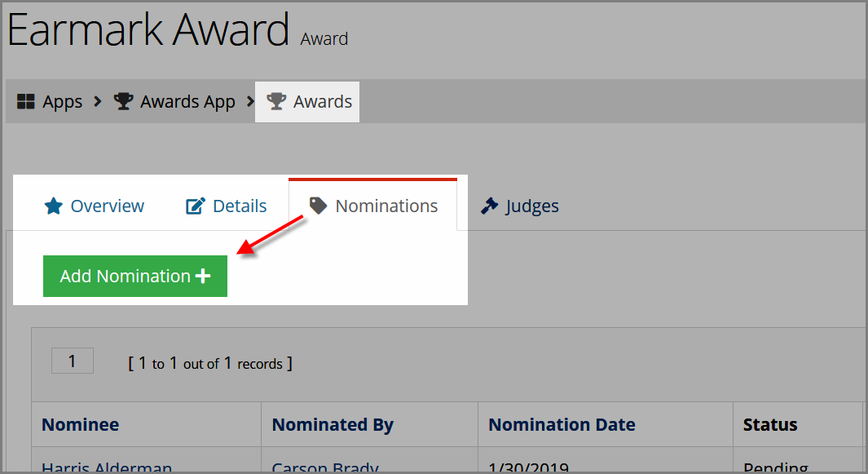Screen dimensions: 868x474
Task: Click the gavel icon on Judges tab
Action: point(489,206)
